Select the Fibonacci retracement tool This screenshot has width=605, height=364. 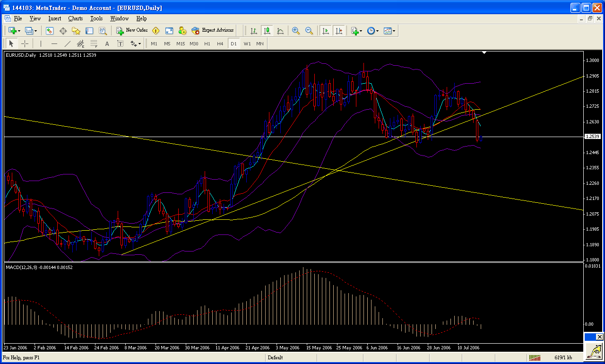click(94, 44)
